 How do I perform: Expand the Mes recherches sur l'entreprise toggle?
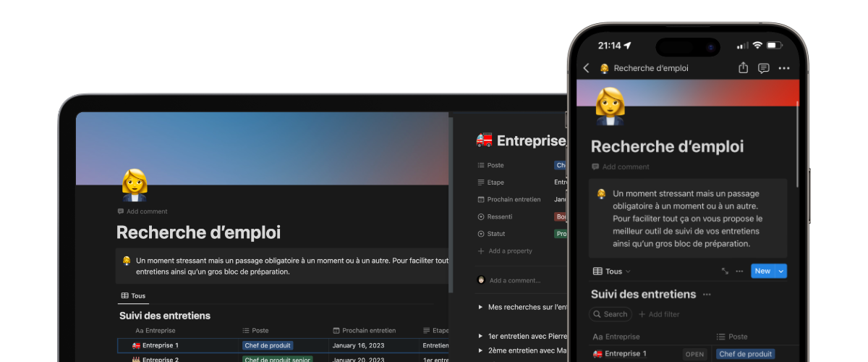(480, 307)
